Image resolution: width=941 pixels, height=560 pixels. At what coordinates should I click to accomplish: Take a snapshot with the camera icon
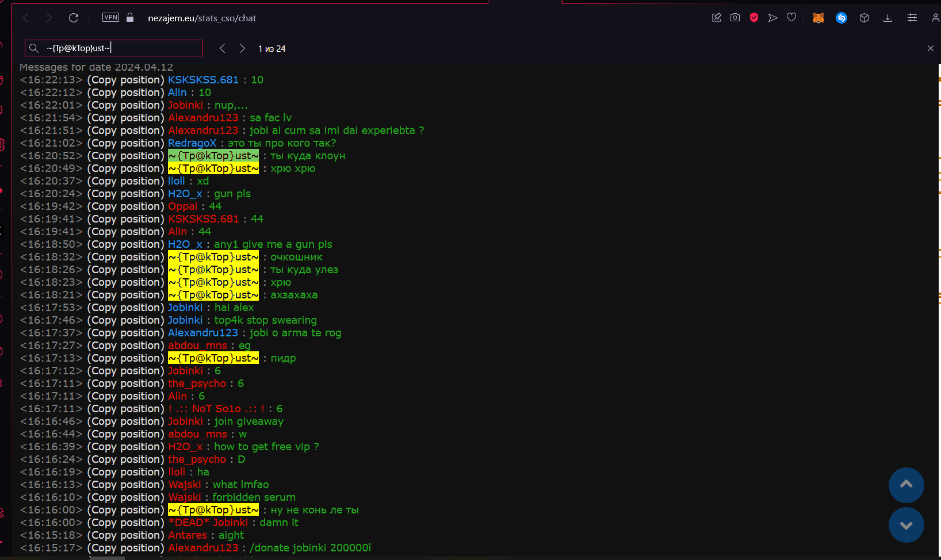pyautogui.click(x=735, y=18)
